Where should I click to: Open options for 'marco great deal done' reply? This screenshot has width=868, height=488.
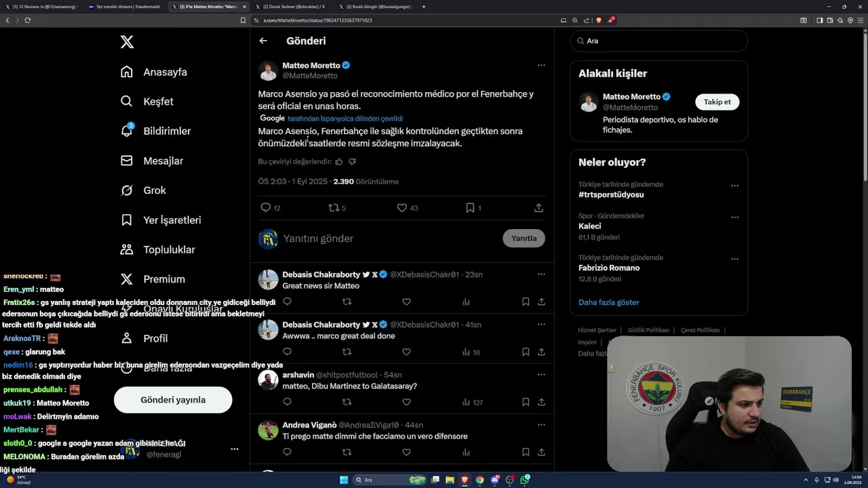[x=541, y=325]
